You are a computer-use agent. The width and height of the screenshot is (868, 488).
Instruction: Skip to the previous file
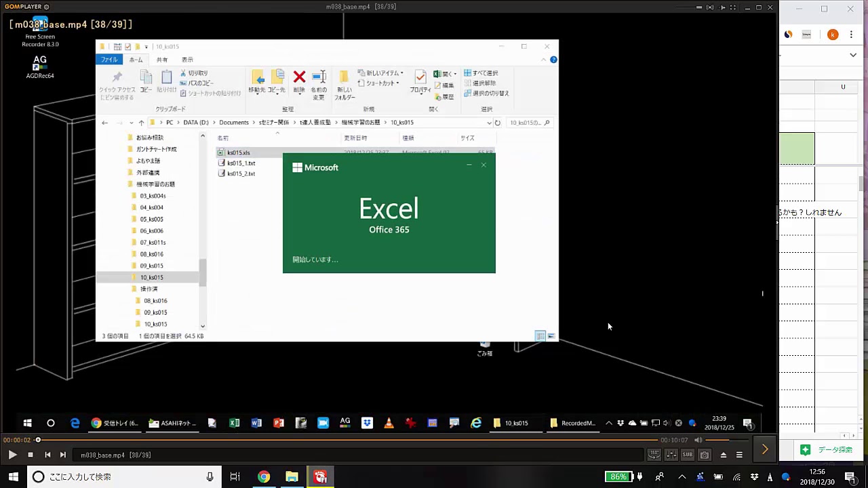(x=47, y=455)
